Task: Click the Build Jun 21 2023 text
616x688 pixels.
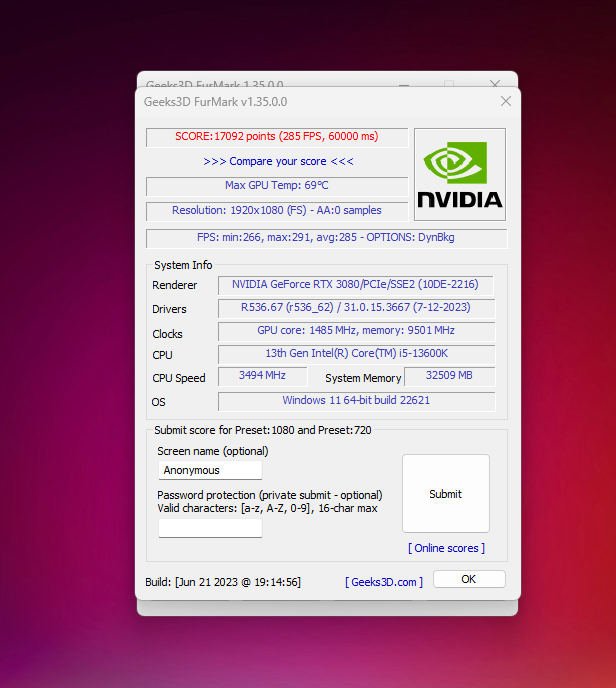Action: point(223,582)
